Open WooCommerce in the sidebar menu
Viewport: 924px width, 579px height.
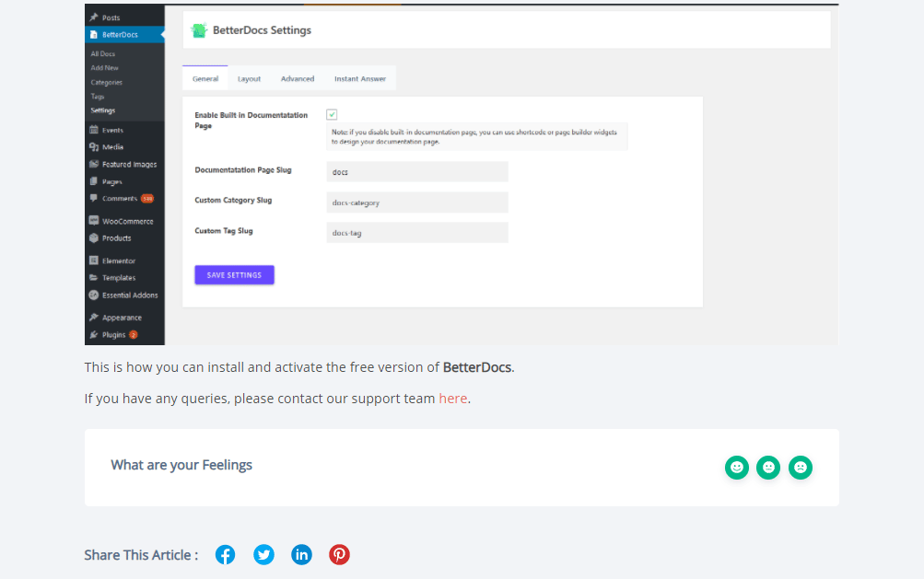127,221
